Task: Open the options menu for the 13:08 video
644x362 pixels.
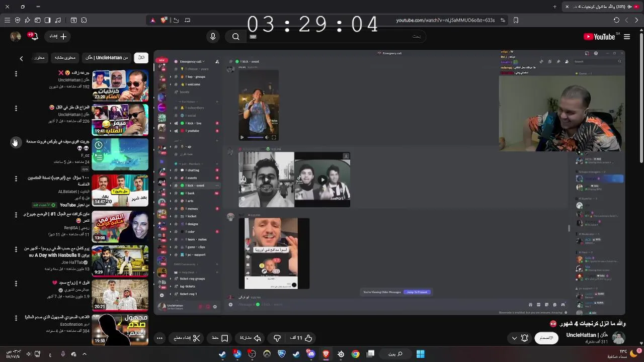Action: click(x=16, y=215)
